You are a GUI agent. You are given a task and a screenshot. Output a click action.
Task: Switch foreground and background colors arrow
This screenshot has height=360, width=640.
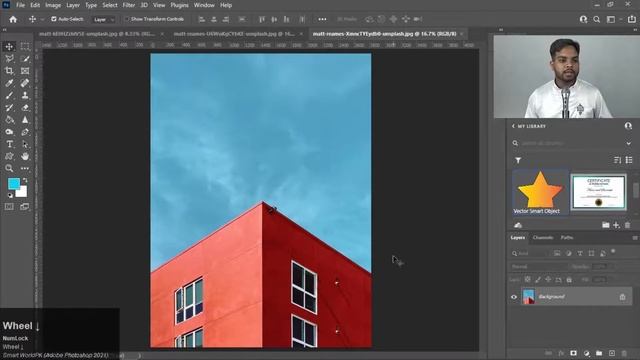point(25,180)
